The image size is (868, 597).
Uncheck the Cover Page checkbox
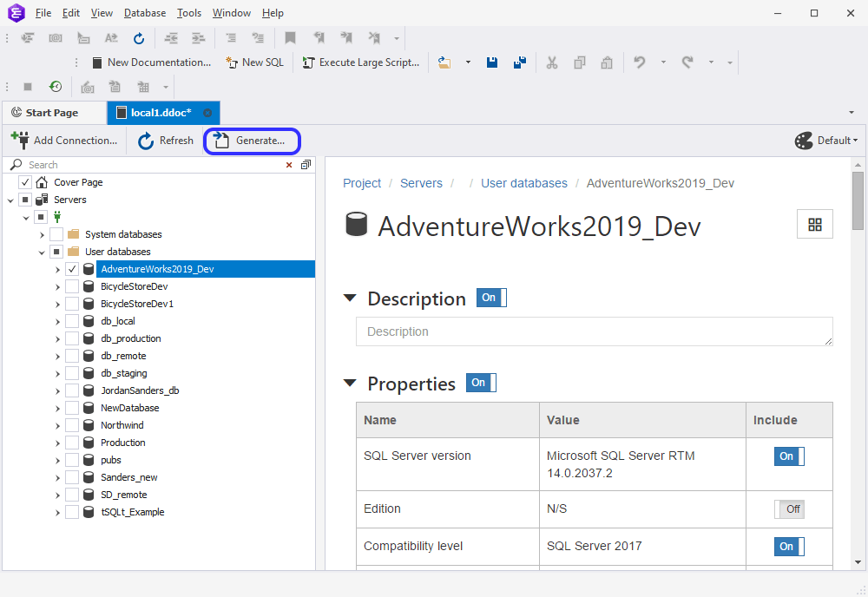click(25, 182)
